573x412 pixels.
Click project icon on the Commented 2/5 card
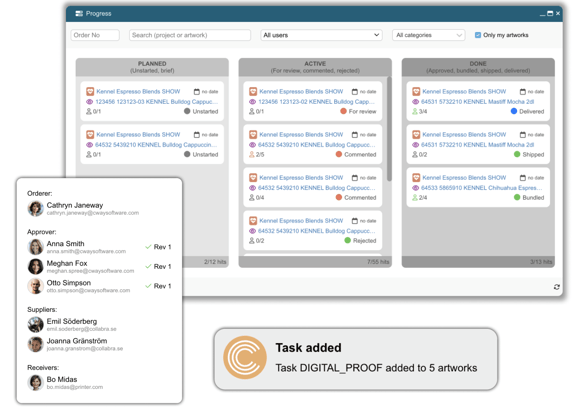(253, 135)
